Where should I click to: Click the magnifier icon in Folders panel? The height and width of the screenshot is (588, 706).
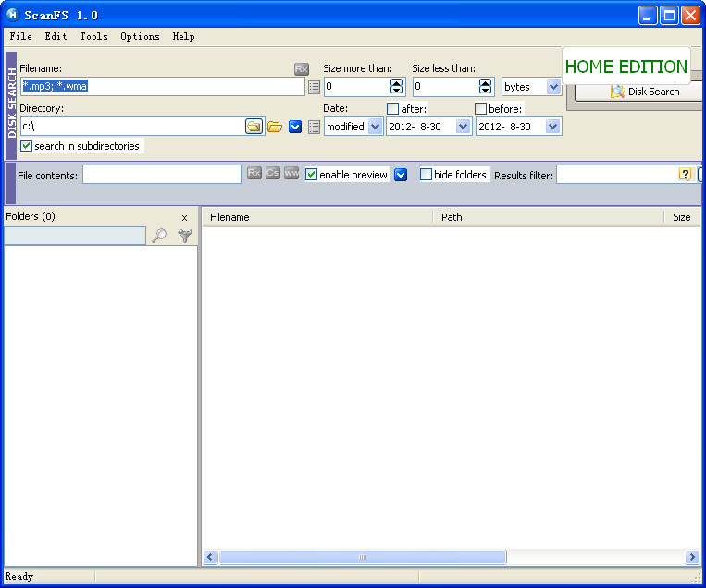pyautogui.click(x=160, y=237)
